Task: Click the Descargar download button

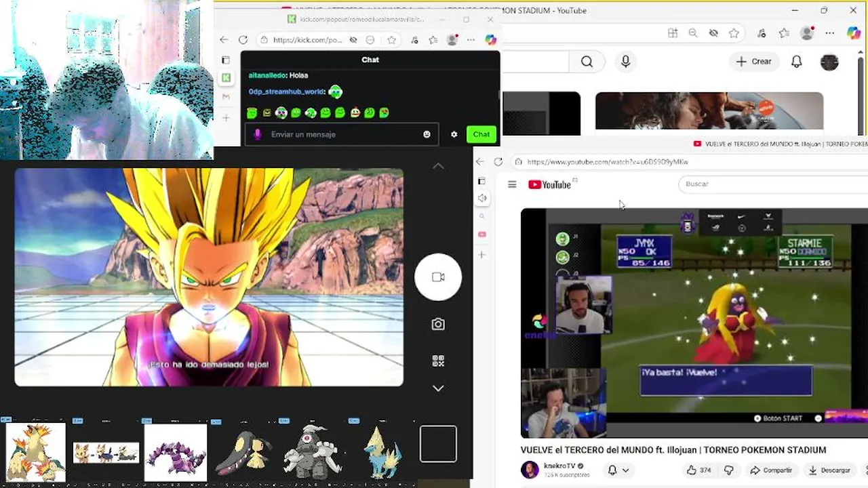Action: [x=829, y=470]
